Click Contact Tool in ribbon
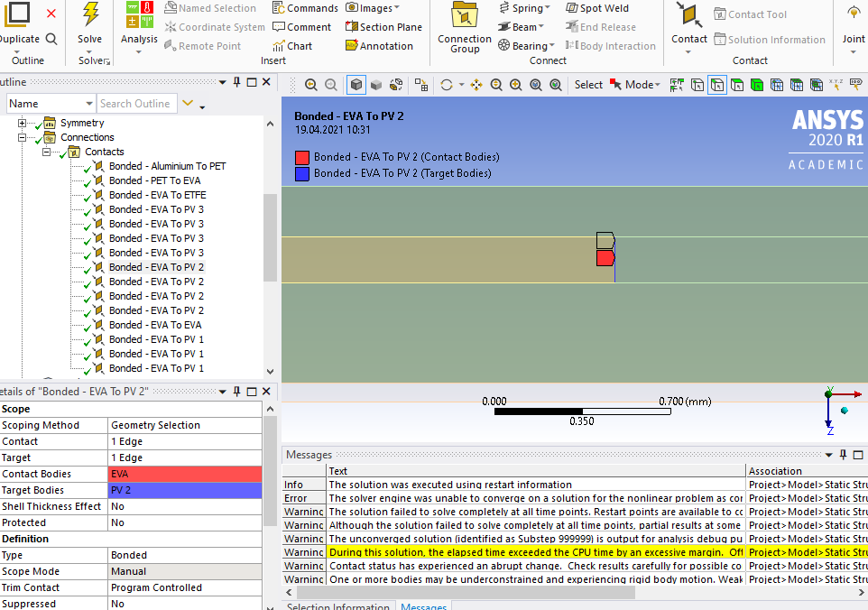This screenshot has height=610, width=868. pyautogui.click(x=750, y=14)
